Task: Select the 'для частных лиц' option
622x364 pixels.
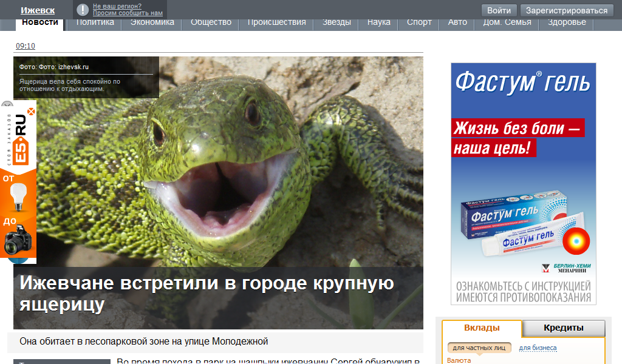Action: tap(479, 348)
